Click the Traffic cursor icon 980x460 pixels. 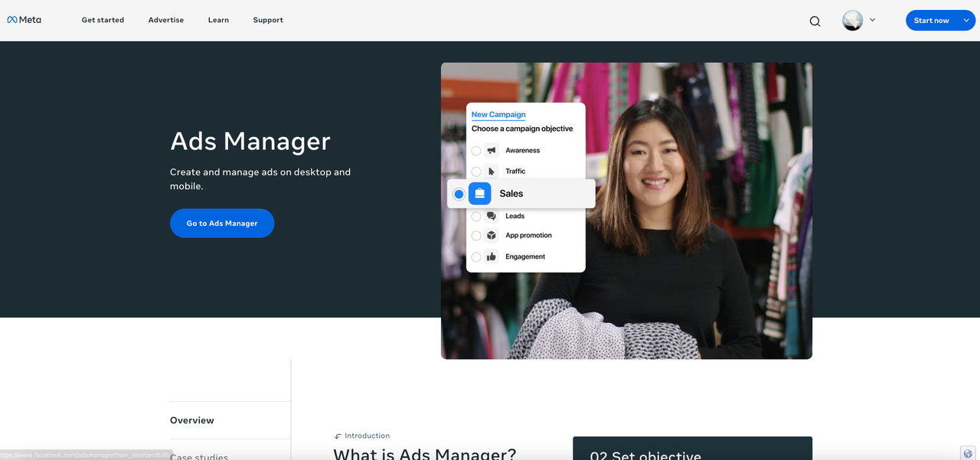coord(491,171)
